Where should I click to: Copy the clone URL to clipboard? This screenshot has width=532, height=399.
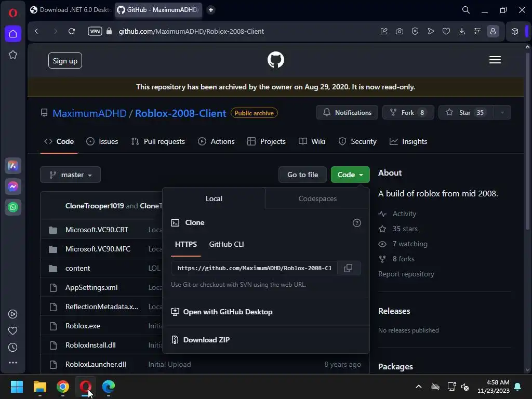click(x=348, y=268)
